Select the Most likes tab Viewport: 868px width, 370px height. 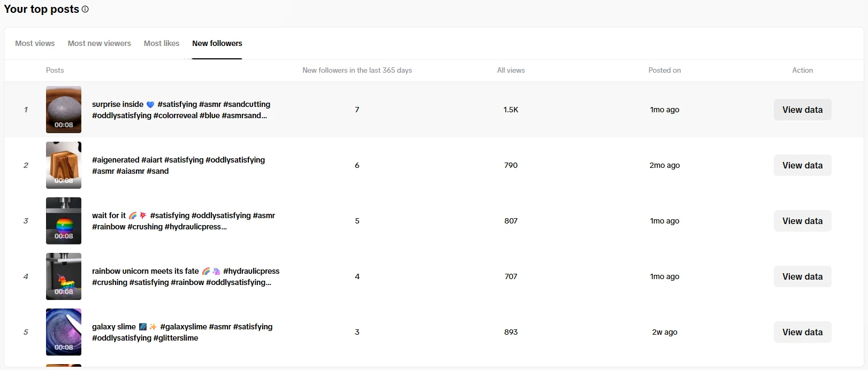point(162,43)
